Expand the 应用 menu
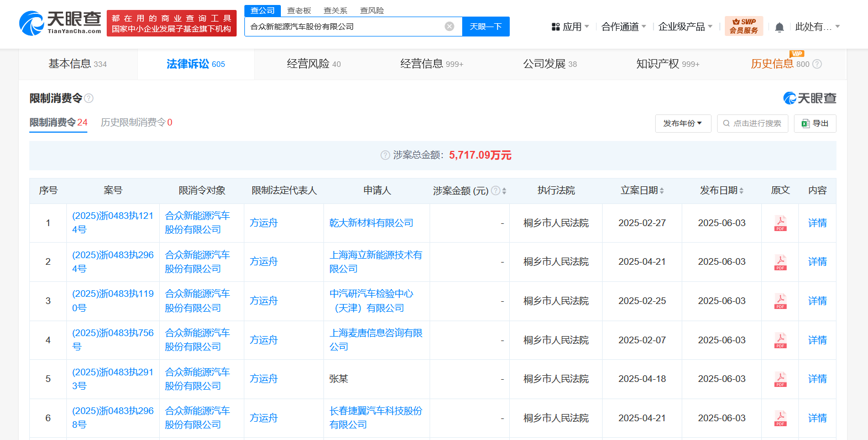 [571, 27]
